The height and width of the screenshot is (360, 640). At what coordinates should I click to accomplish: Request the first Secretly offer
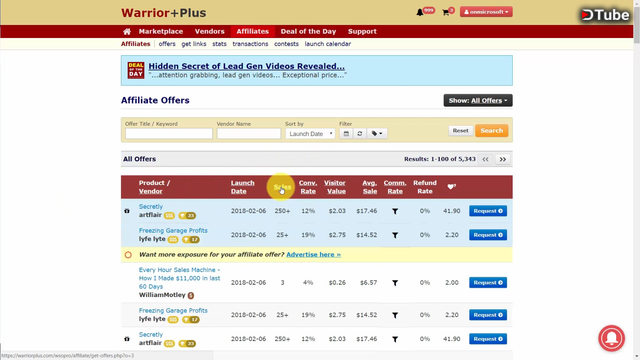coord(488,211)
